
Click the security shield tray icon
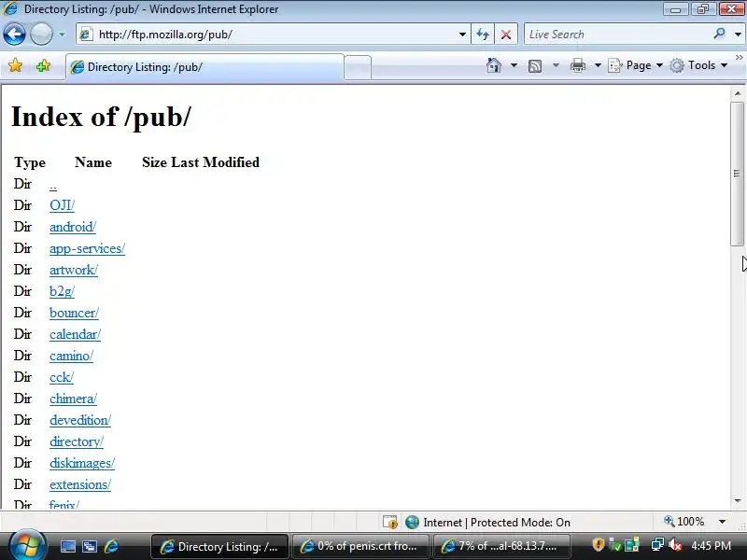point(598,544)
